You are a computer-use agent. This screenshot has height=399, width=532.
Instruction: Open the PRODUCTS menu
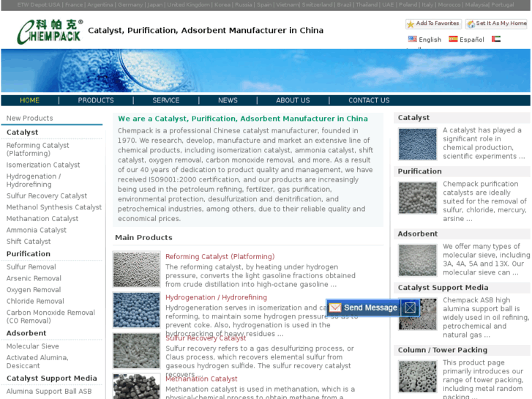(x=96, y=100)
